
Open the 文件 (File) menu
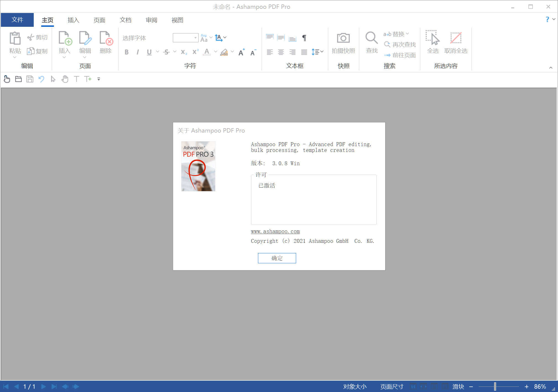click(17, 20)
